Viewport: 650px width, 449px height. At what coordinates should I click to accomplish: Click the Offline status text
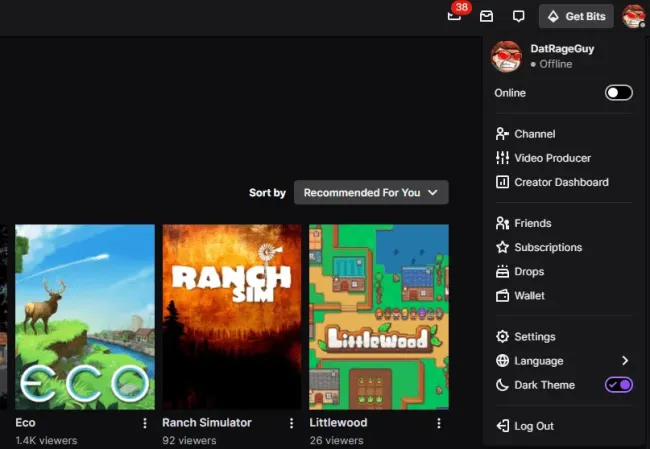point(555,64)
